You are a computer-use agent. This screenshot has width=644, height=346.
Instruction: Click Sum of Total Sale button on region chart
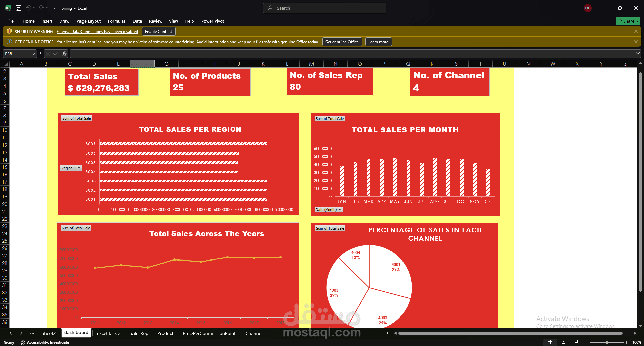point(76,118)
